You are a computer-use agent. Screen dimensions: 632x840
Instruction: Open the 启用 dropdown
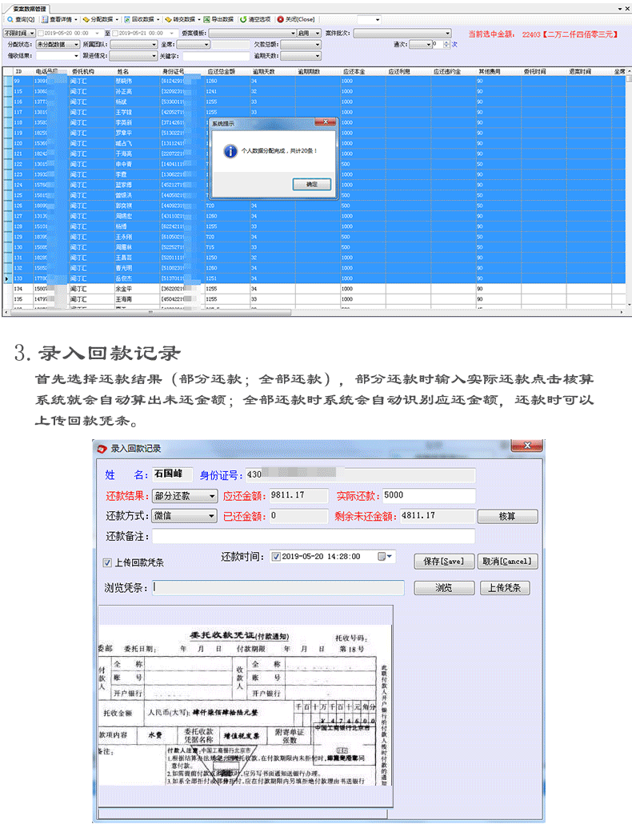pyautogui.click(x=309, y=34)
